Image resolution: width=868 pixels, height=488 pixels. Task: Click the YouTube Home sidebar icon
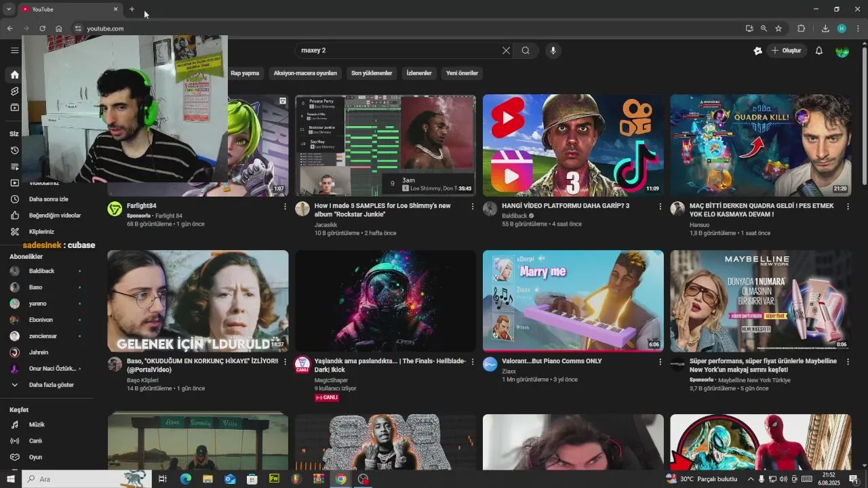click(x=14, y=75)
